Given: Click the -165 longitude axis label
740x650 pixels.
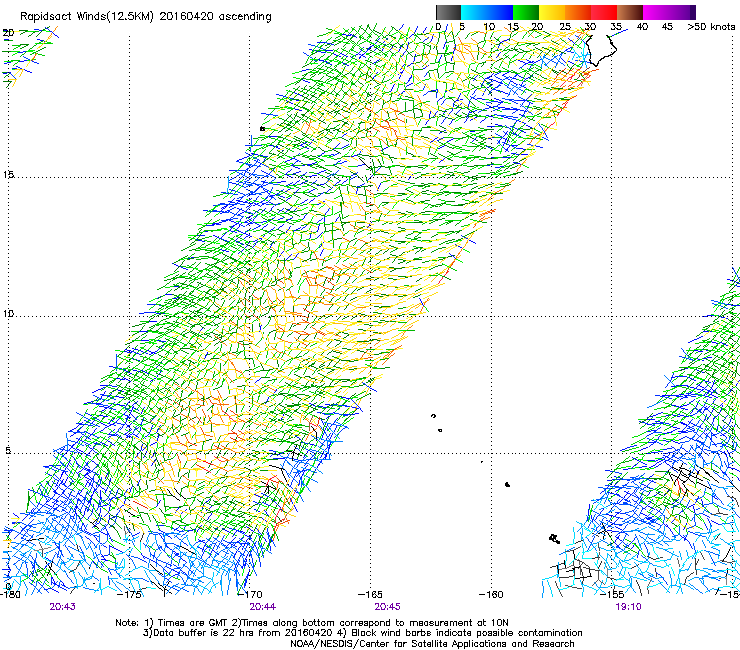Looking at the screenshot, I should click(x=370, y=594).
